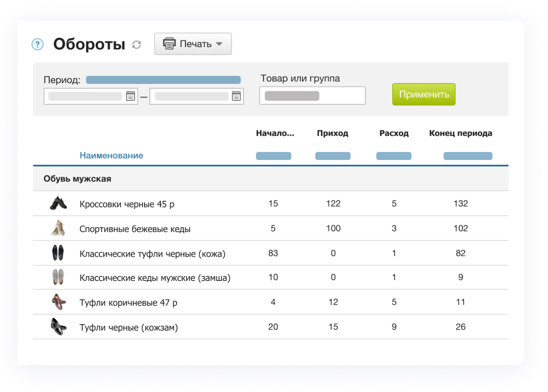
Task: Click the Классические кеды мужские (замша) thumbnail
Action: [58, 277]
